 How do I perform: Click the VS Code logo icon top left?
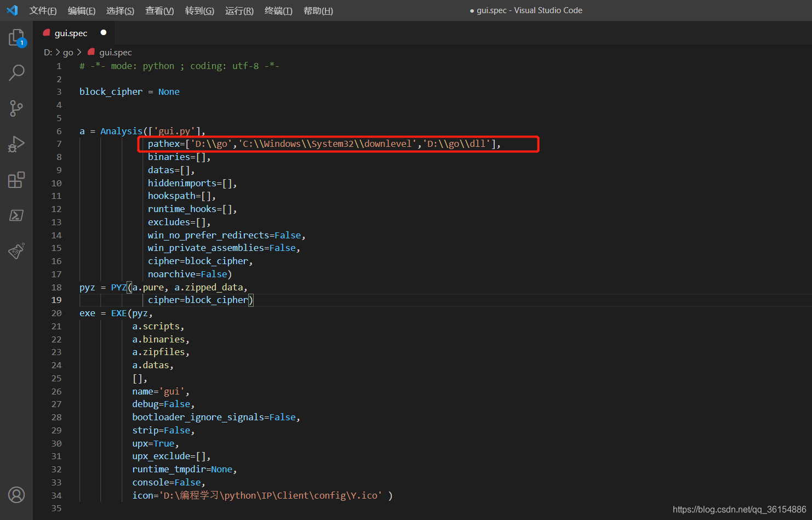pyautogui.click(x=12, y=10)
